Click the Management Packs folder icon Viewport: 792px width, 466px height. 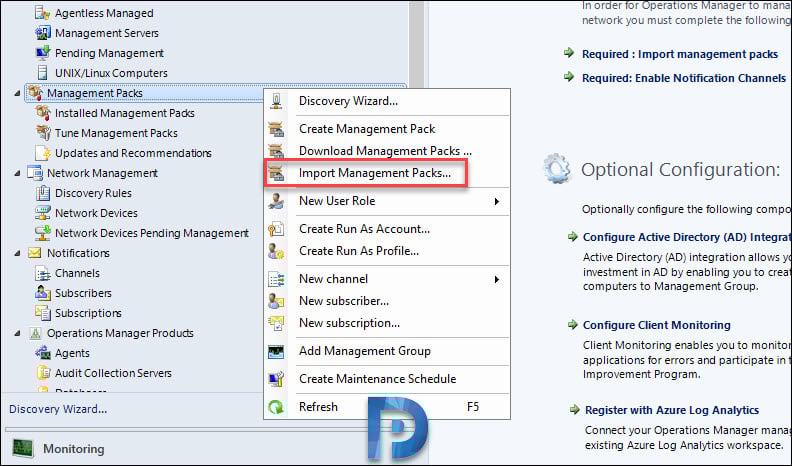[35, 93]
